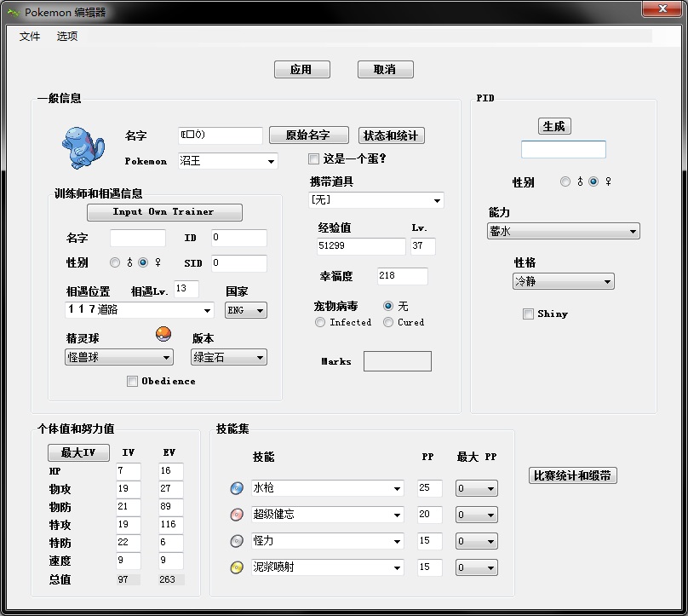Click the SID input field
This screenshot has height=616, width=688.
tap(239, 263)
